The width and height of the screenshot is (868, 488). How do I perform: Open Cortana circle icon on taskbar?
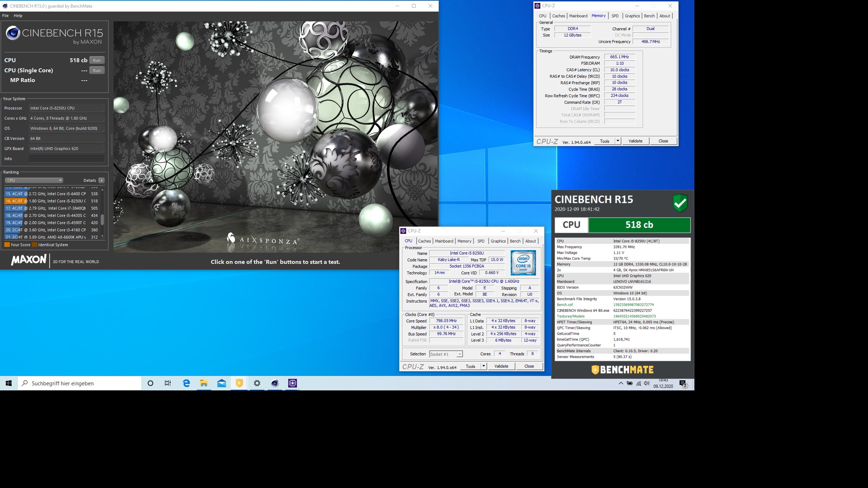150,383
